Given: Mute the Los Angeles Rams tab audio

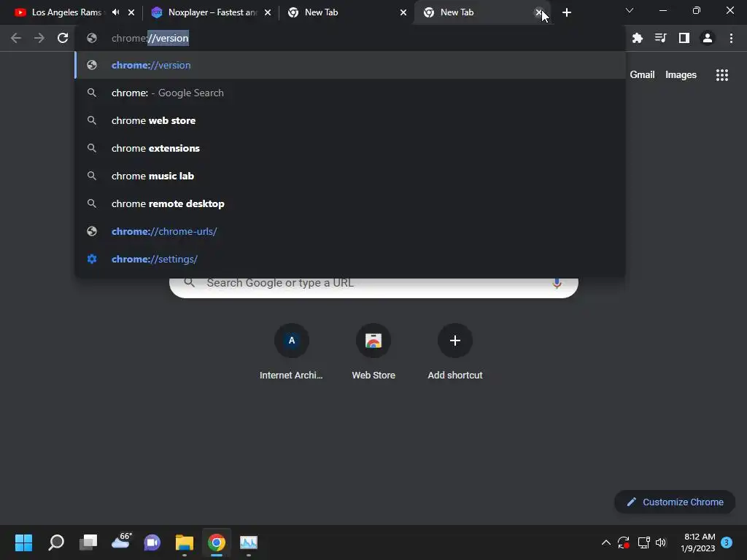Looking at the screenshot, I should coord(116,12).
